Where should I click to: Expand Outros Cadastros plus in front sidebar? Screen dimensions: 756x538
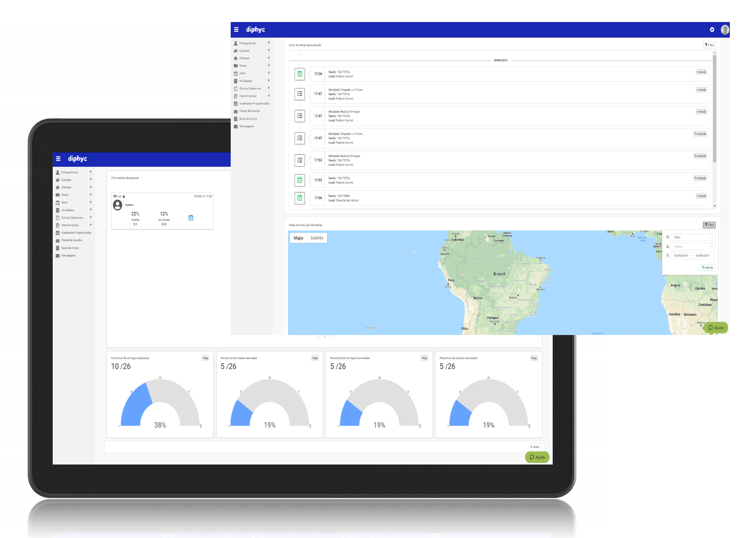click(x=269, y=88)
